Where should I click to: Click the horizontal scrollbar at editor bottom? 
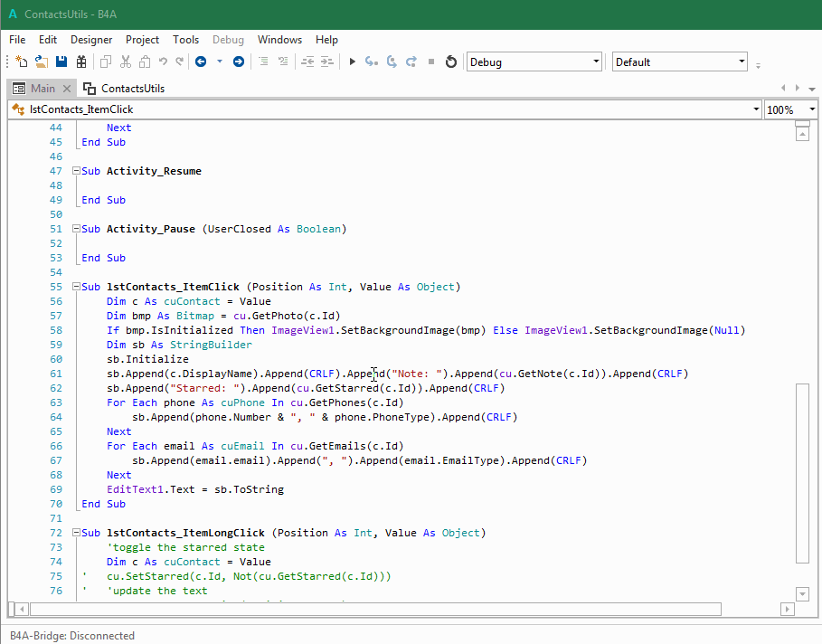(x=375, y=609)
